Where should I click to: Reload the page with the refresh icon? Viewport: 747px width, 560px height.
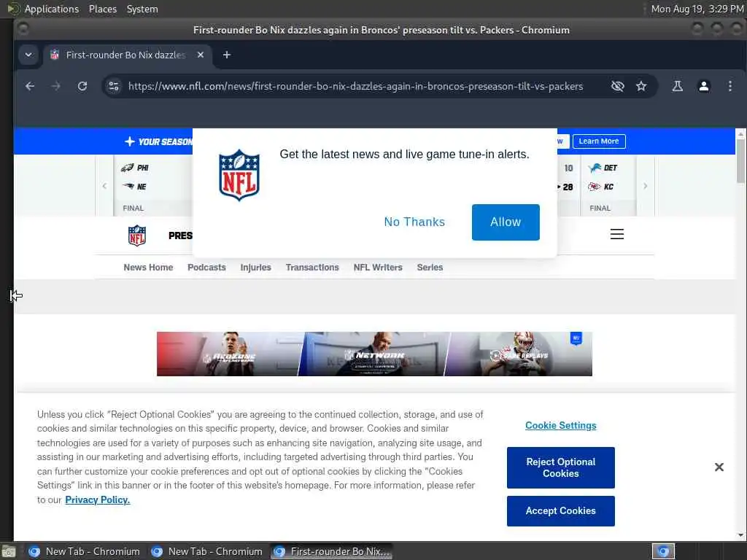click(82, 86)
